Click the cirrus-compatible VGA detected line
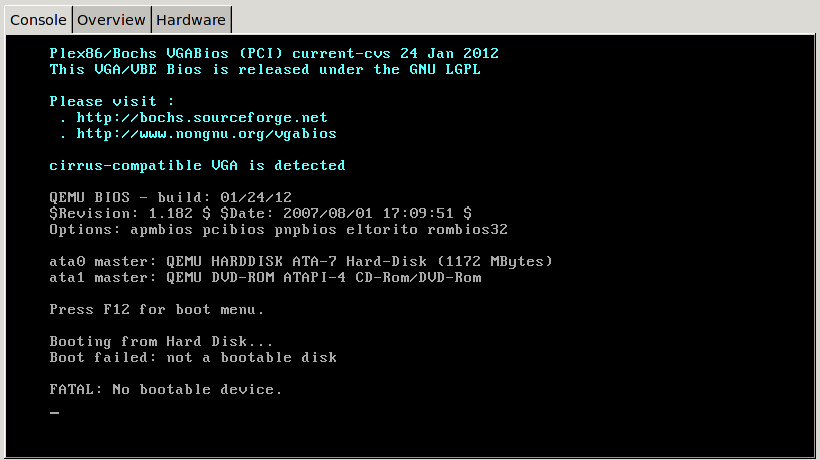820x460 pixels. point(197,165)
